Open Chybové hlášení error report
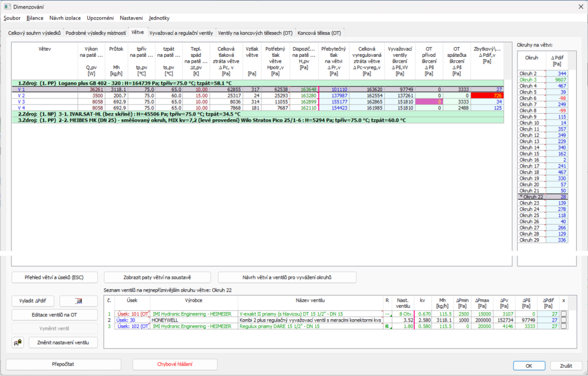The width and height of the screenshot is (588, 376). (175, 364)
